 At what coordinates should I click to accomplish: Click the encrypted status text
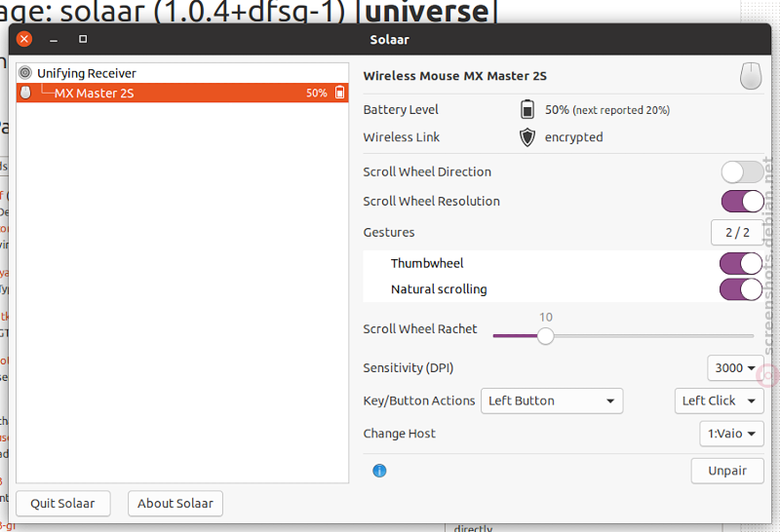pyautogui.click(x=573, y=137)
